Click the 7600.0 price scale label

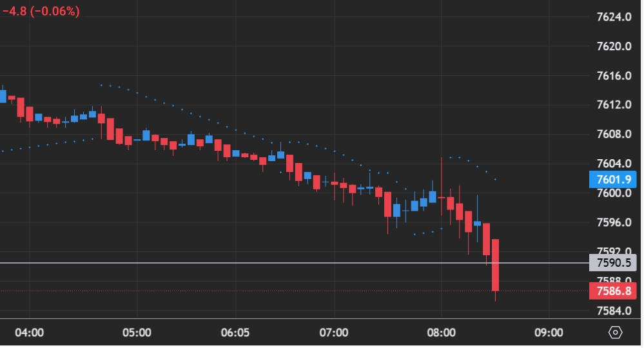coord(614,193)
